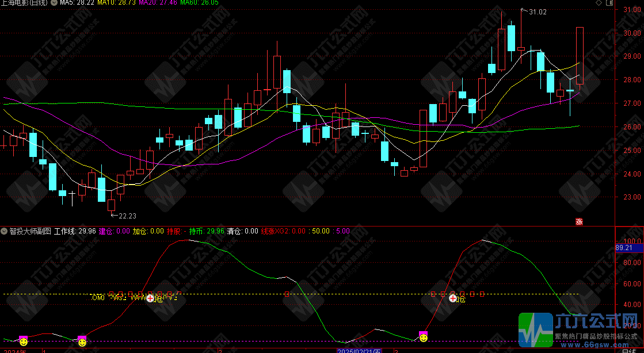Click the red 涨 marker icon
644x353 pixels.
(579, 221)
